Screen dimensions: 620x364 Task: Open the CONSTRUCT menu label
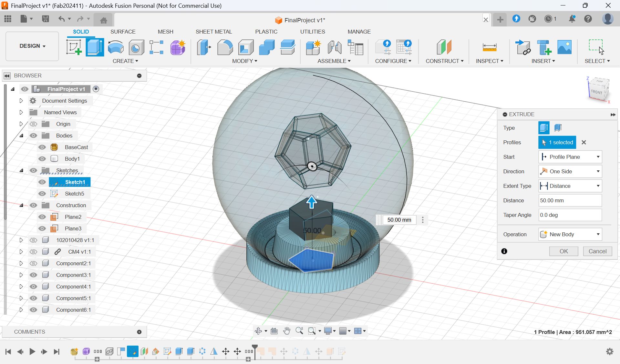click(x=444, y=61)
